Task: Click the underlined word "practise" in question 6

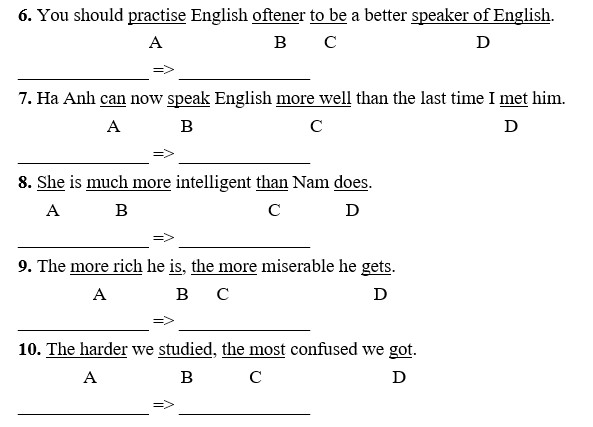Action: pos(157,16)
